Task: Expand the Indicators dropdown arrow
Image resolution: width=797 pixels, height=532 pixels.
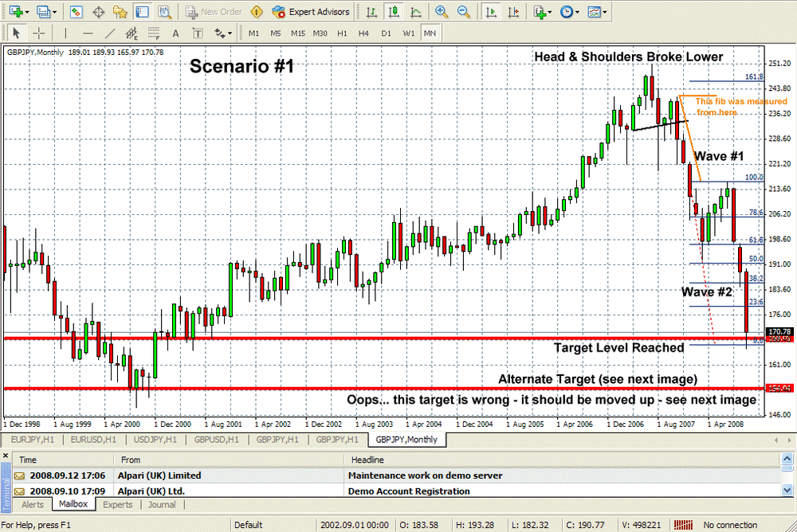Action: [x=550, y=12]
